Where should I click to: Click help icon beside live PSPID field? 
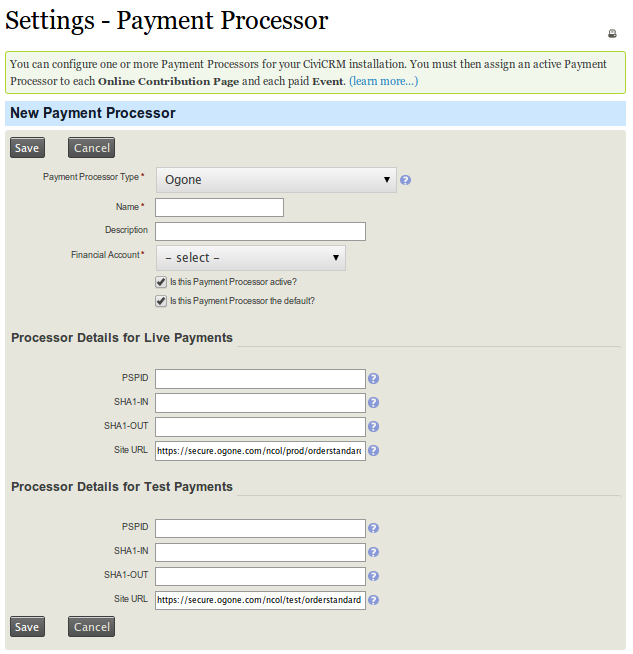373,379
